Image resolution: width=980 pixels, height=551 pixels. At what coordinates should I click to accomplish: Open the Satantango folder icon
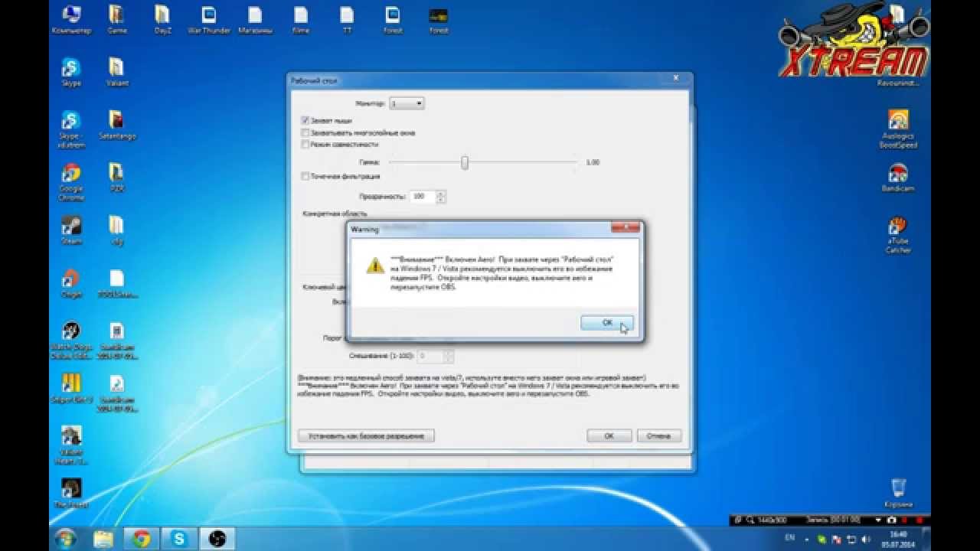116,126
